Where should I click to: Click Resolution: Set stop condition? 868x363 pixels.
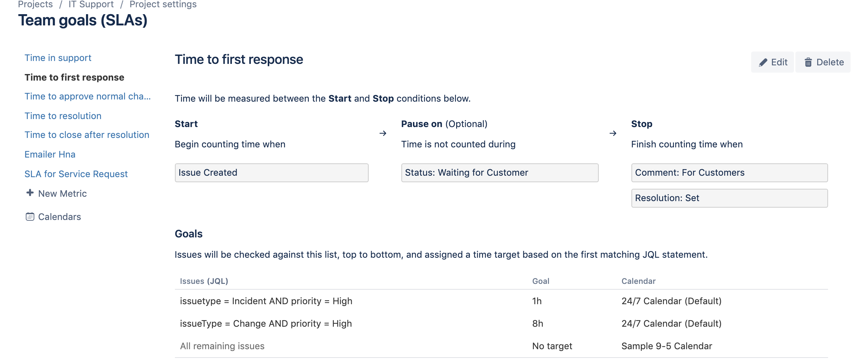(x=729, y=198)
